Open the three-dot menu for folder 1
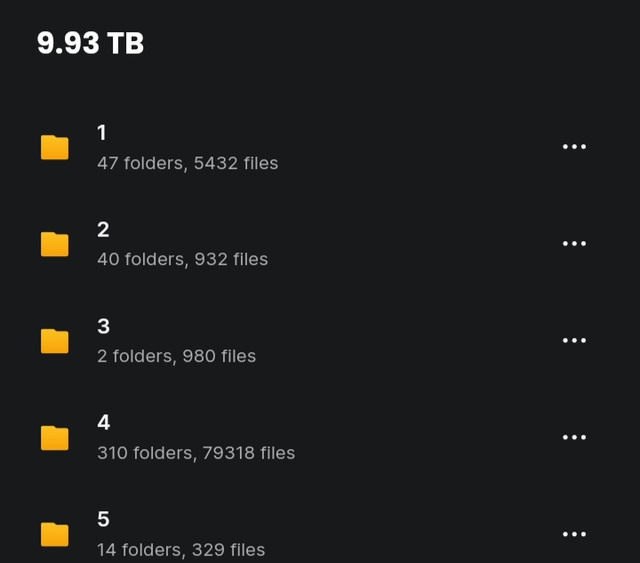 coord(574,147)
